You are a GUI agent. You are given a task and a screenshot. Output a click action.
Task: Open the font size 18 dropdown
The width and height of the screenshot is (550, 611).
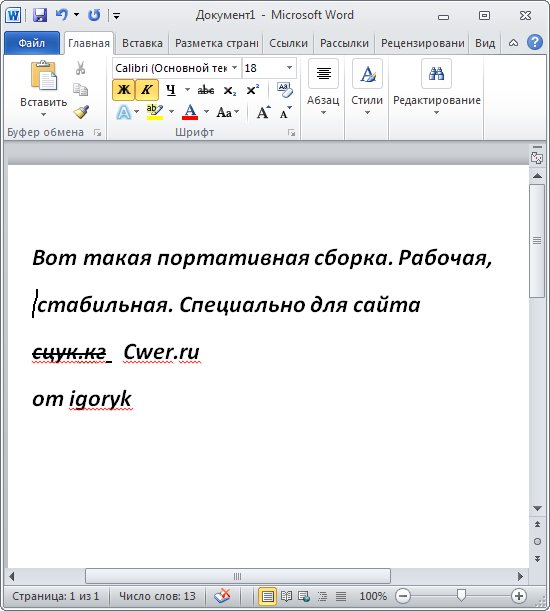pos(290,68)
